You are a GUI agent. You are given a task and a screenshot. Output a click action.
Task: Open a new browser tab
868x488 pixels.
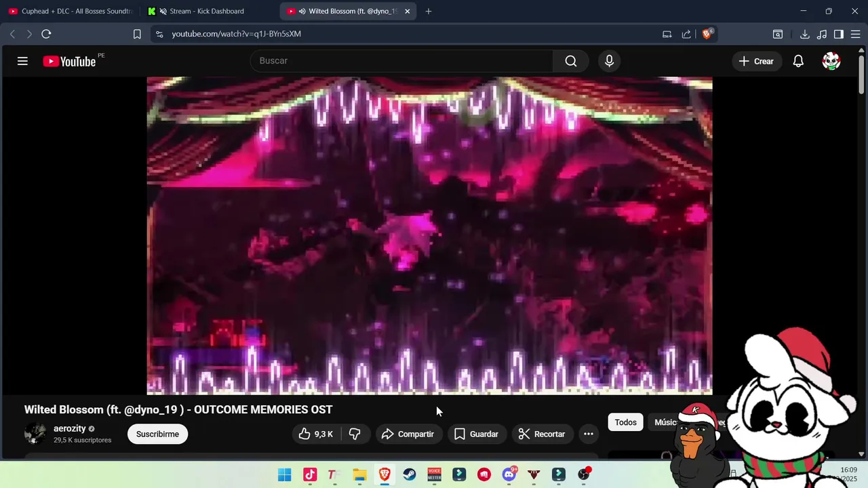click(x=428, y=11)
